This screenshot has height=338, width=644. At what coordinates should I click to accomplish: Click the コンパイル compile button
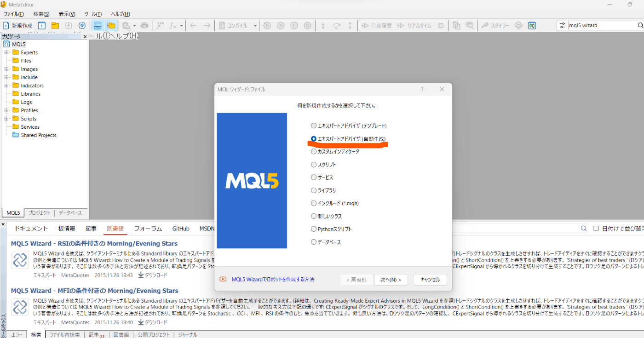[x=233, y=26]
